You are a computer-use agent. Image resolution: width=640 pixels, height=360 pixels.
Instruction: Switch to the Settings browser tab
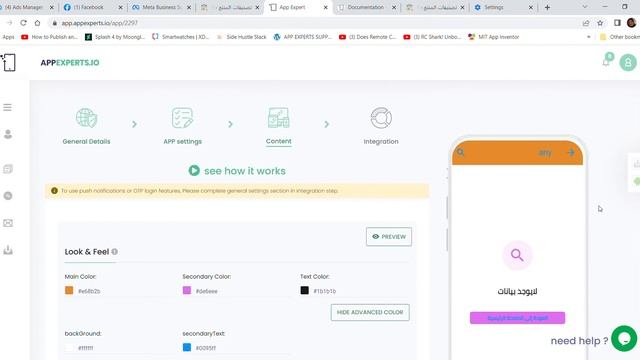pyautogui.click(x=504, y=7)
